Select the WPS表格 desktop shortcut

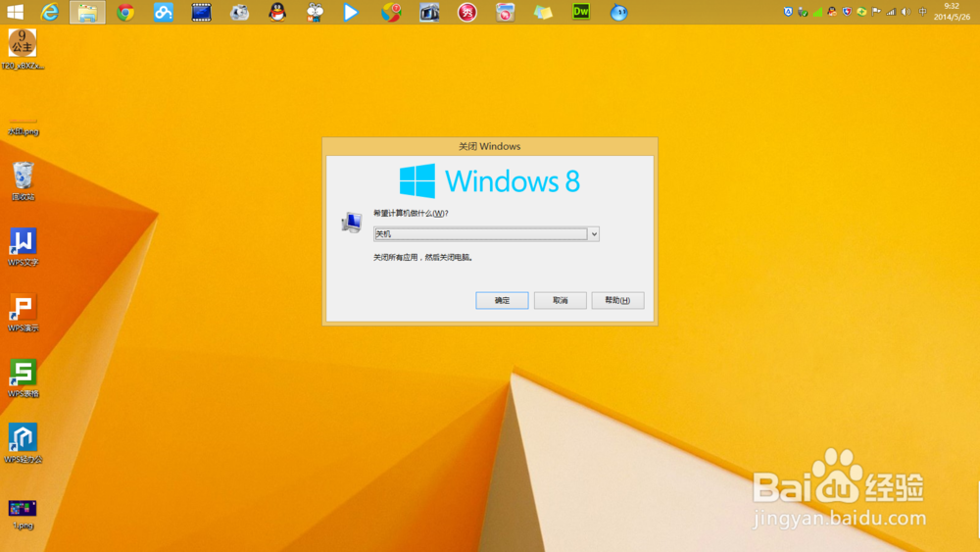click(24, 378)
